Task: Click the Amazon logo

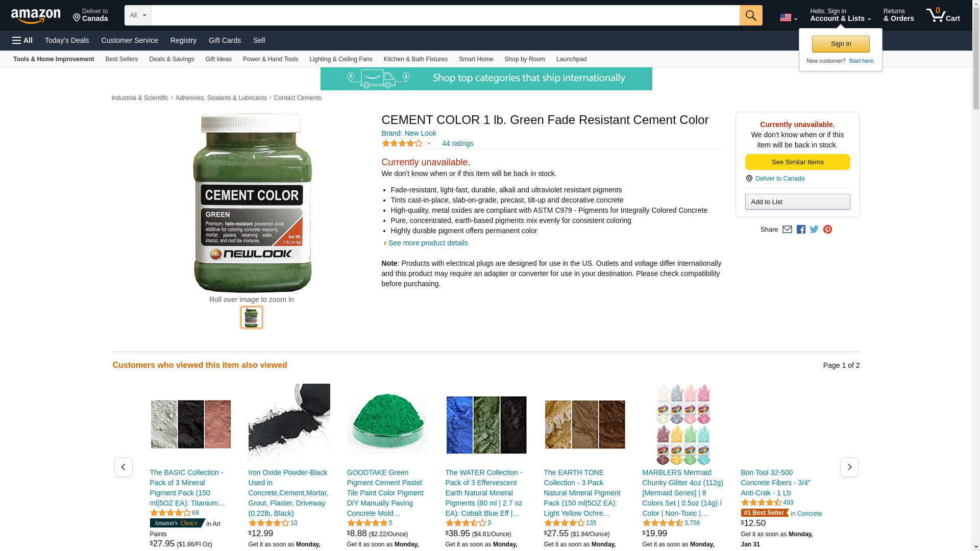Action: [36, 16]
